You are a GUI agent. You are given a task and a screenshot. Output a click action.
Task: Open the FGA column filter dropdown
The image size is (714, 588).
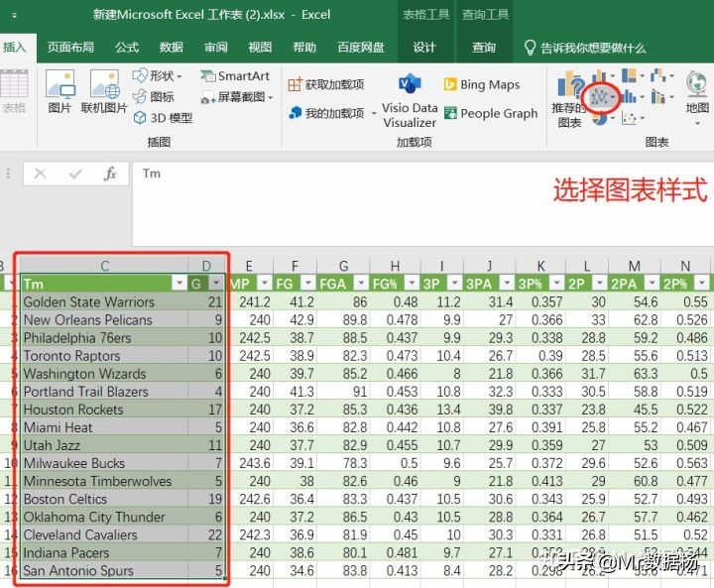coord(361,284)
